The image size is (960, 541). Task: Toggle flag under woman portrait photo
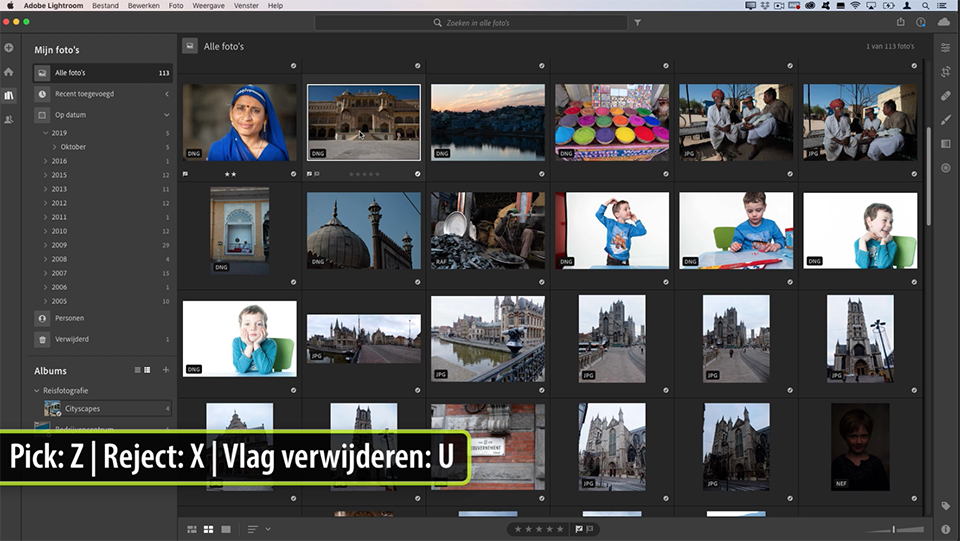tap(185, 174)
